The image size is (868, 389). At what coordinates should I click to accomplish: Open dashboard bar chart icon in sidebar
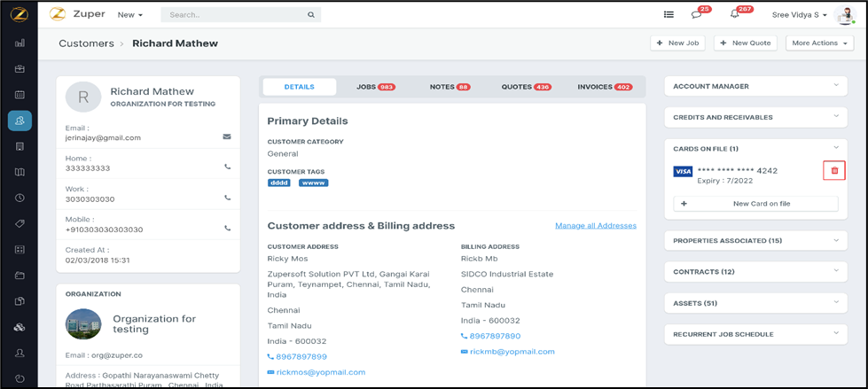coord(20,43)
